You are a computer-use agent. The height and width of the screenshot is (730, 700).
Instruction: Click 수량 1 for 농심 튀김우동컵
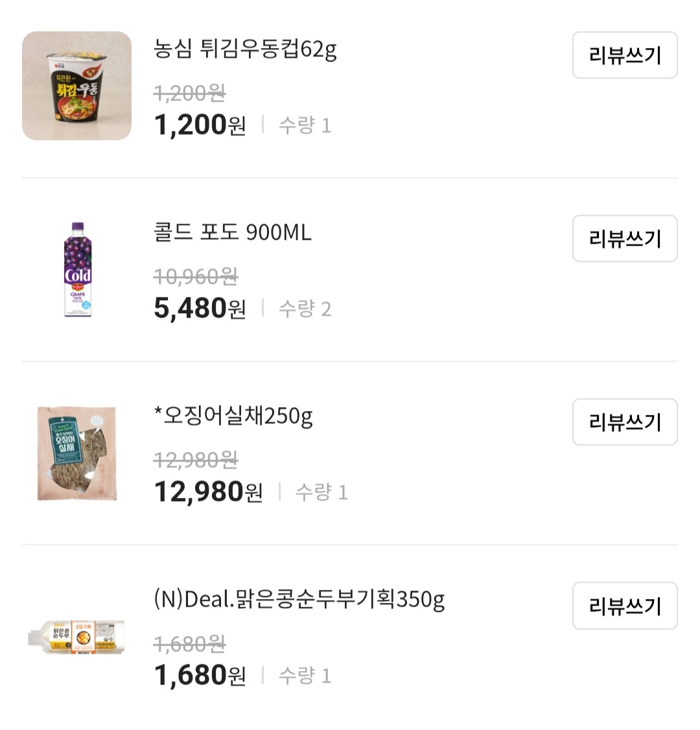point(305,125)
